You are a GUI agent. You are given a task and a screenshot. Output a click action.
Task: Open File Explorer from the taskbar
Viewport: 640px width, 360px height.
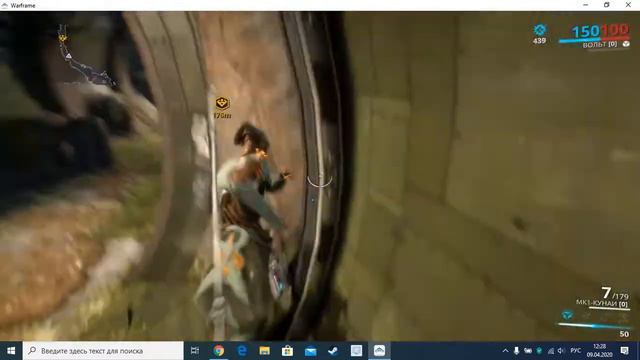click(x=264, y=351)
